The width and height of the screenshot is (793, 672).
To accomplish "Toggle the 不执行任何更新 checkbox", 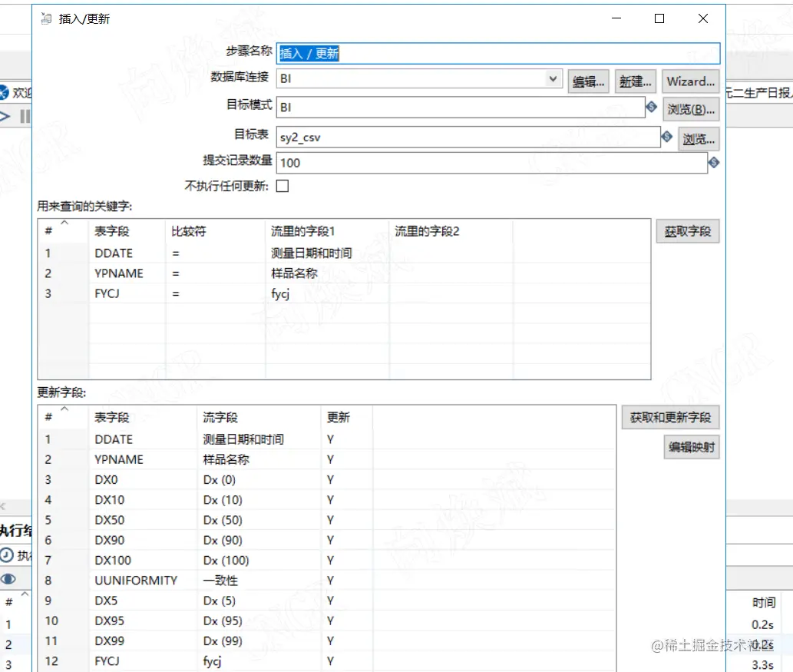I will tap(283, 186).
